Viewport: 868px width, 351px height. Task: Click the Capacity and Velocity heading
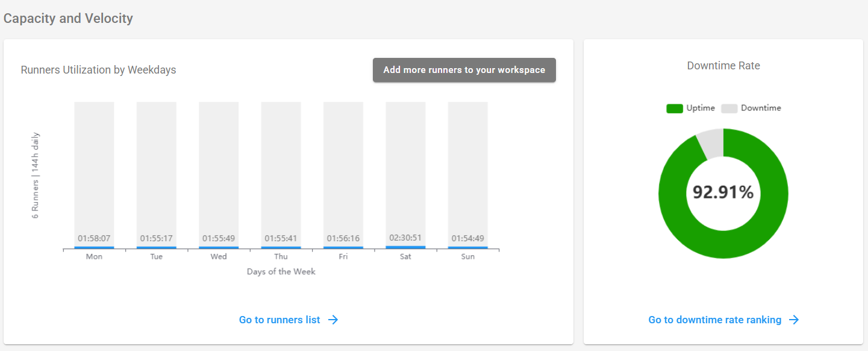[69, 18]
